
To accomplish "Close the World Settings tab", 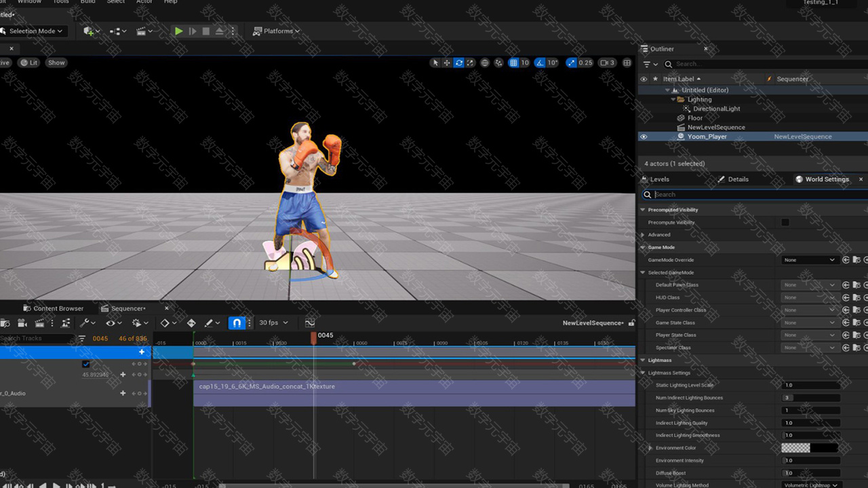I will [861, 179].
